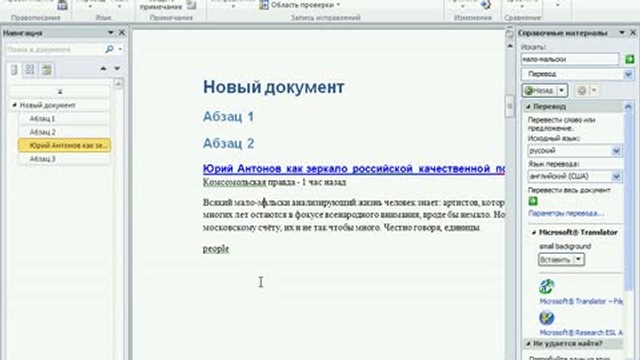The height and width of the screenshot is (360, 640).
Task: Switch to headings browse tab in Navigation pane
Action: (x=14, y=70)
